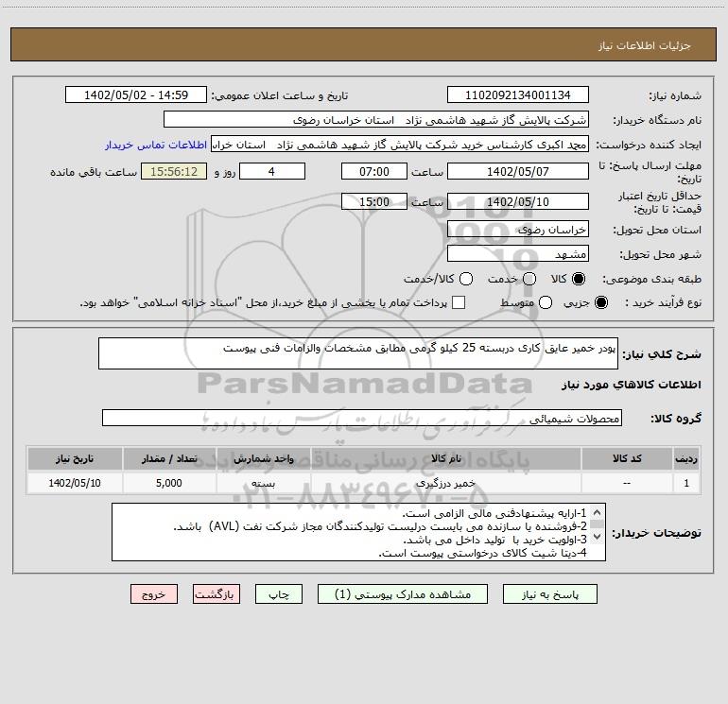Open مشاهده مدارک پیوستی (1) attachments
Image resolution: width=728 pixels, height=704 pixels.
395,594
